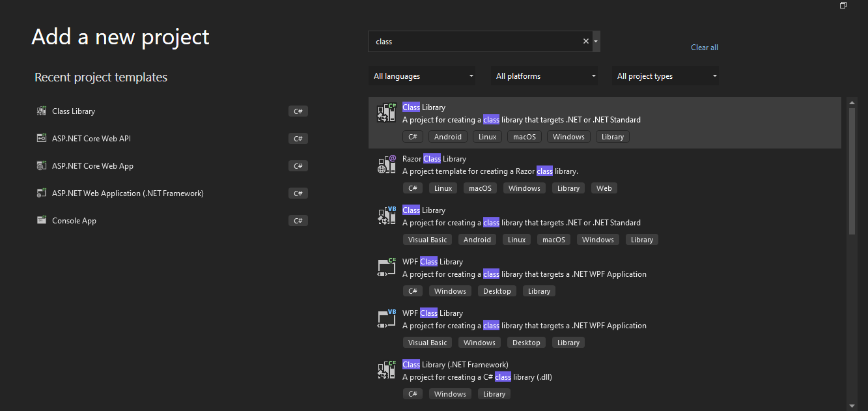Click the C# tag next to Console App

(x=298, y=221)
